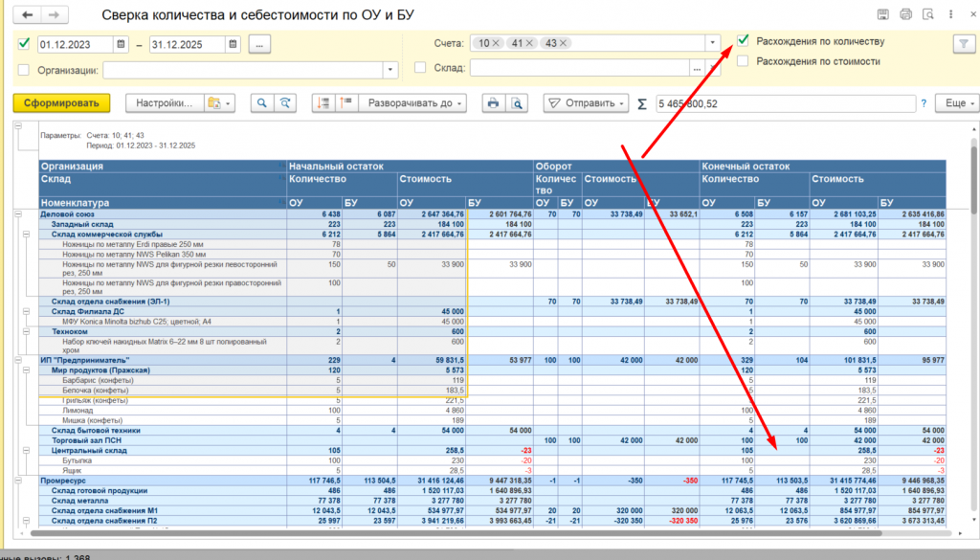
Task: Uncheck Расхождения по количеству checkbox
Action: point(743,41)
